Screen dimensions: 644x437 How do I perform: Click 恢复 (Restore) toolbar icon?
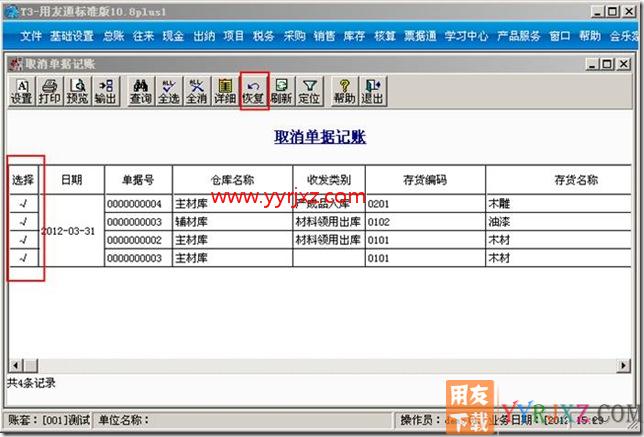(x=253, y=91)
